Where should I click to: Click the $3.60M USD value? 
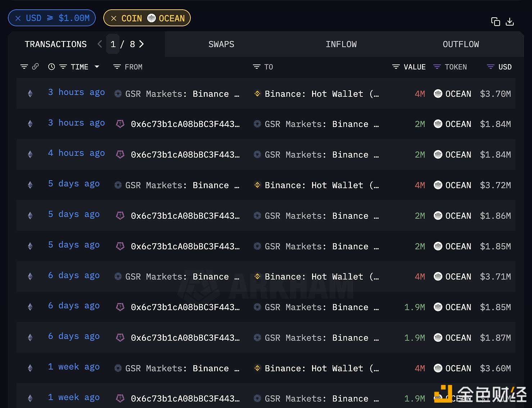[x=495, y=368]
